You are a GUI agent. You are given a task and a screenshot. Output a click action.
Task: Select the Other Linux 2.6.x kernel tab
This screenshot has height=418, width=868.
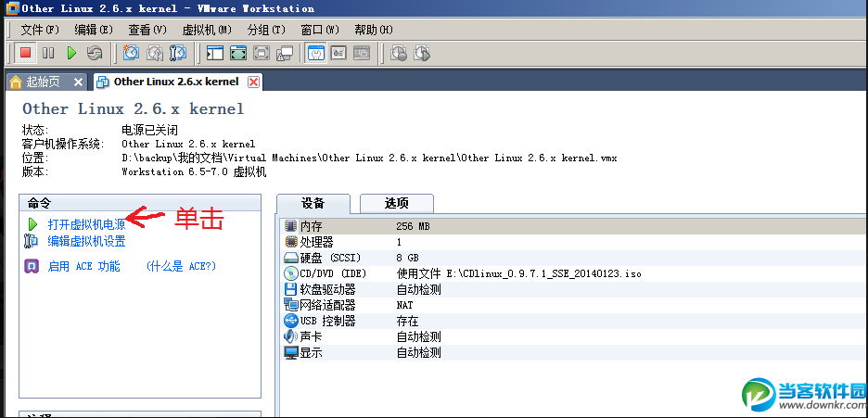(x=176, y=82)
